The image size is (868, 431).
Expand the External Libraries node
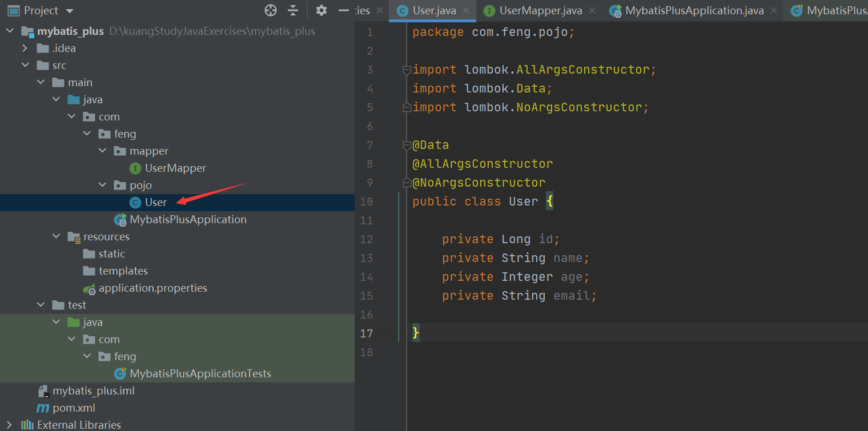click(10, 425)
